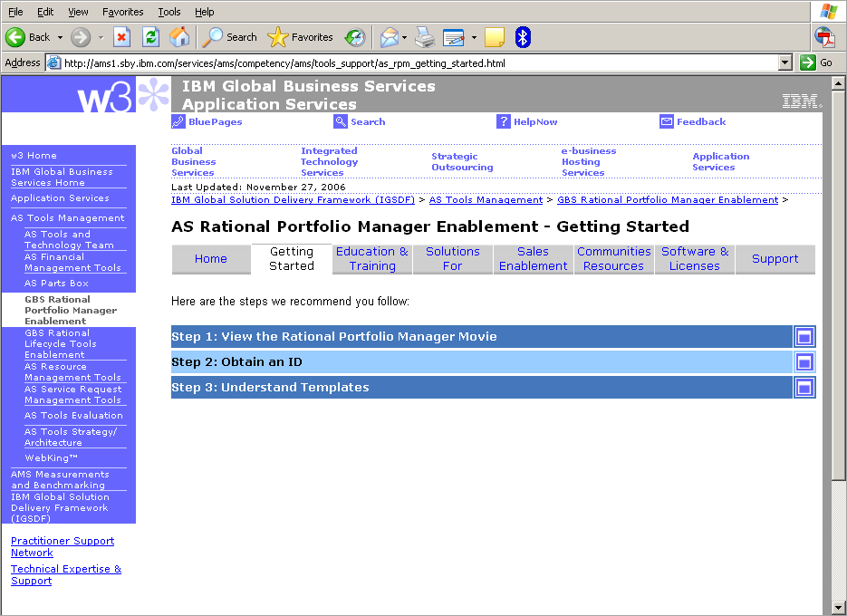Click the IBM logo in header
Viewport: 847px width, 616px height.
coord(802,101)
